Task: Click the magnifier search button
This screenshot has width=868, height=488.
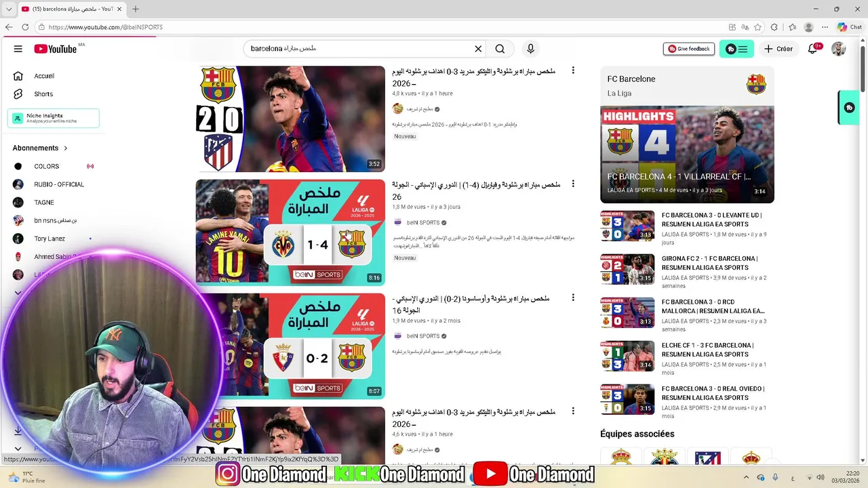Action: pyautogui.click(x=500, y=49)
